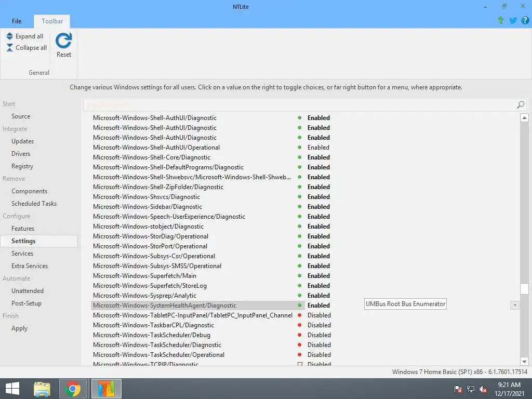This screenshot has height=399, width=532.
Task: Click scrollbar down arrow in settings list
Action: [524, 362]
